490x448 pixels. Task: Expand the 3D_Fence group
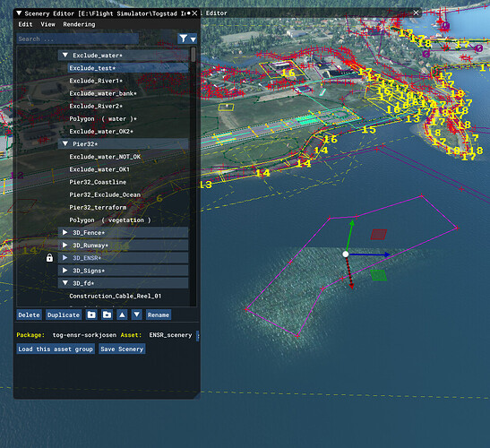(x=64, y=232)
